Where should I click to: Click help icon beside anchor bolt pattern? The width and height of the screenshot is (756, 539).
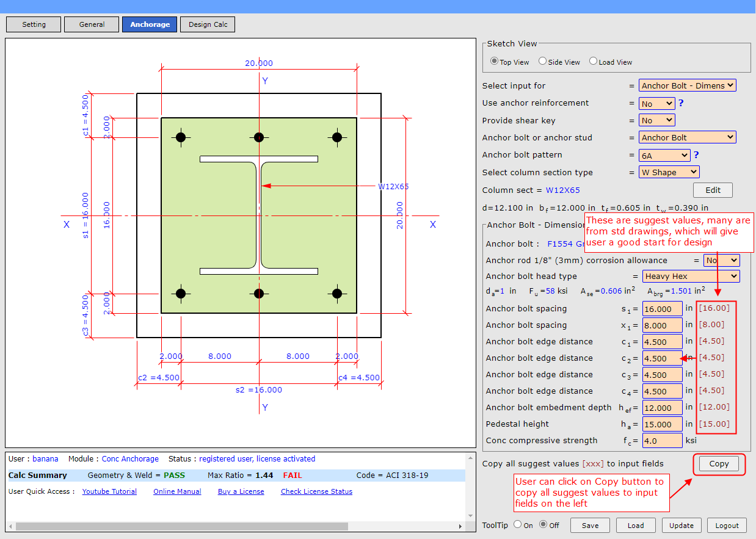[696, 155]
